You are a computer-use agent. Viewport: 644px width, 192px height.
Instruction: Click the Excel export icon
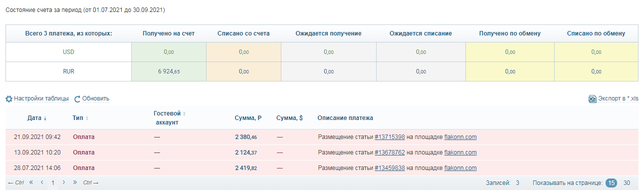click(x=593, y=99)
